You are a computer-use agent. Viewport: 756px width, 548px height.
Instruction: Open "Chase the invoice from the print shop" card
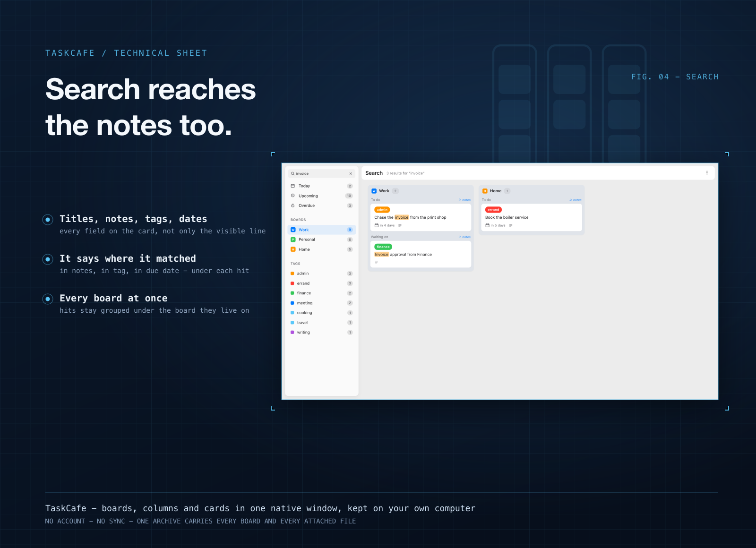(421, 217)
